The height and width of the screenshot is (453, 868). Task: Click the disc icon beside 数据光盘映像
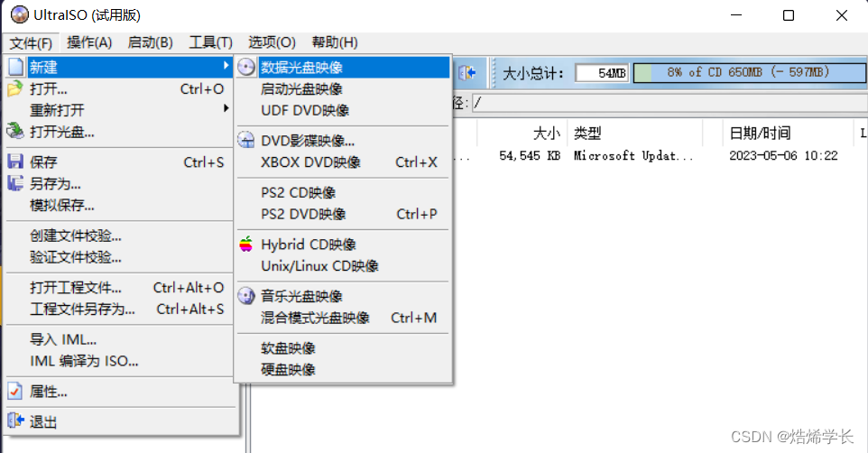pyautogui.click(x=246, y=67)
